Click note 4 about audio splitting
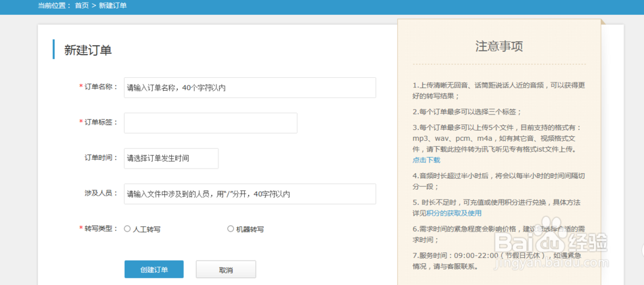The width and height of the screenshot is (644, 285). [498, 181]
